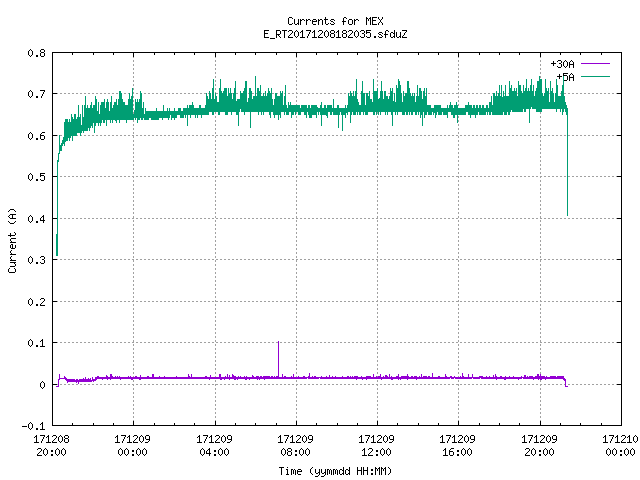Click the x-axis label '171209 00:00'
The height and width of the screenshot is (480, 640).
132,445
